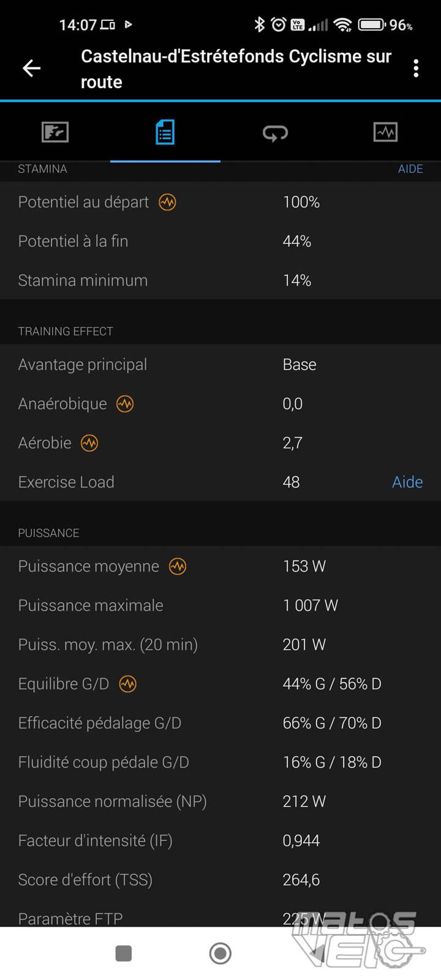Open the Aide link beside Exercise Load
441x980 pixels.
point(407,482)
